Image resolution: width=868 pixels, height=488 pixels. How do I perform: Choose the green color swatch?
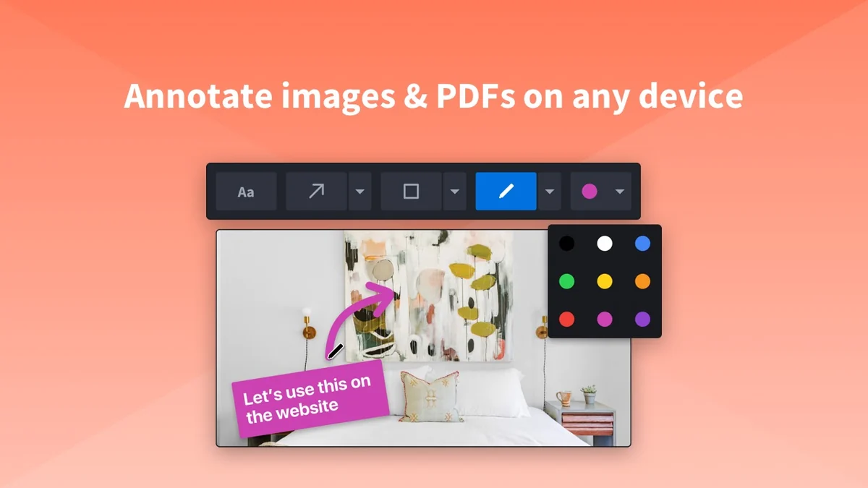click(x=567, y=281)
